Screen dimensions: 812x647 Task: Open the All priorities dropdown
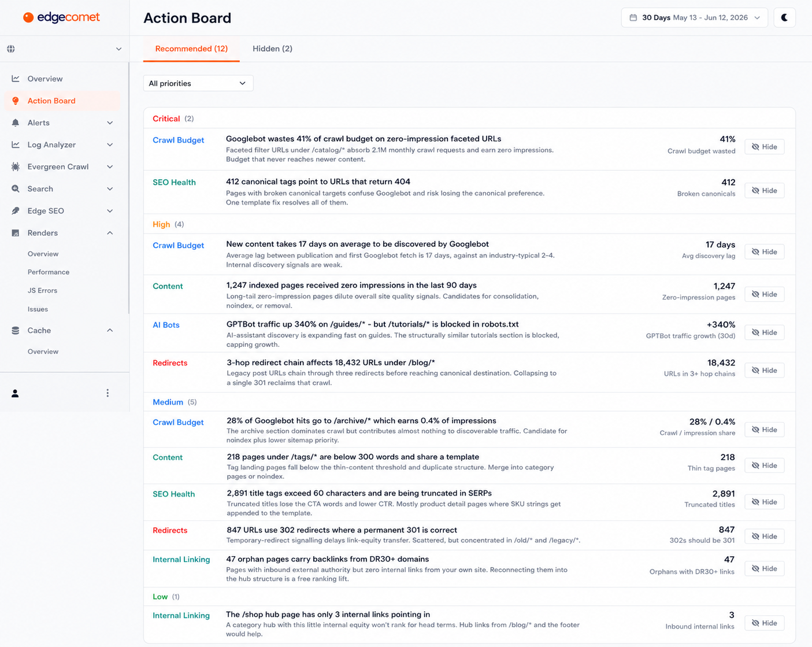click(x=198, y=83)
